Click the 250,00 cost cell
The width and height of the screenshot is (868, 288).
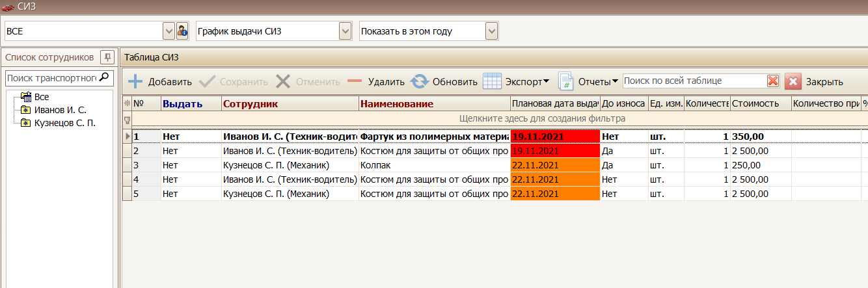pyautogui.click(x=761, y=165)
